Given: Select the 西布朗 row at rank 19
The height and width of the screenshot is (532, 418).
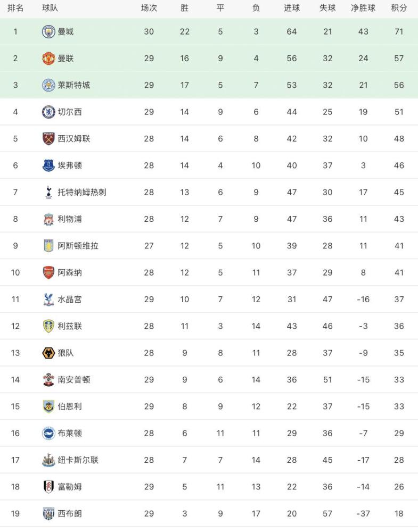Looking at the screenshot, I should pos(209,514).
